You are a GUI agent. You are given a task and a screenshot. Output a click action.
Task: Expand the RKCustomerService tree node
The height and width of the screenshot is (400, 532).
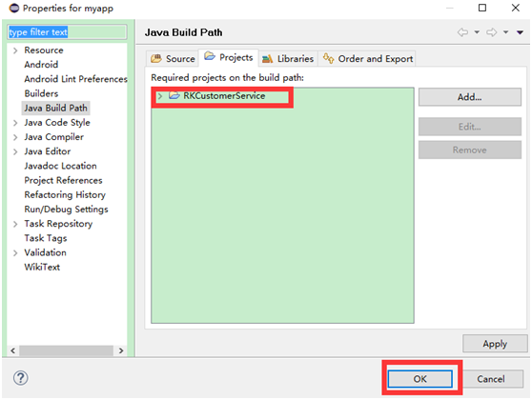coord(160,96)
